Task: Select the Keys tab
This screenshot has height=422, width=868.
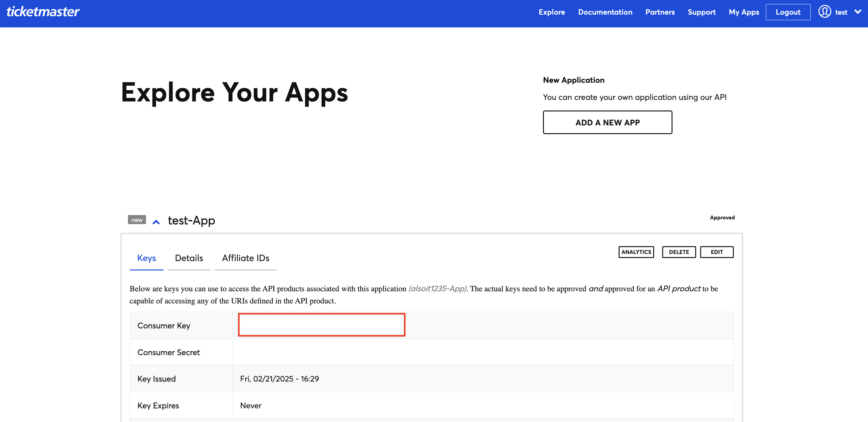Action: tap(146, 258)
